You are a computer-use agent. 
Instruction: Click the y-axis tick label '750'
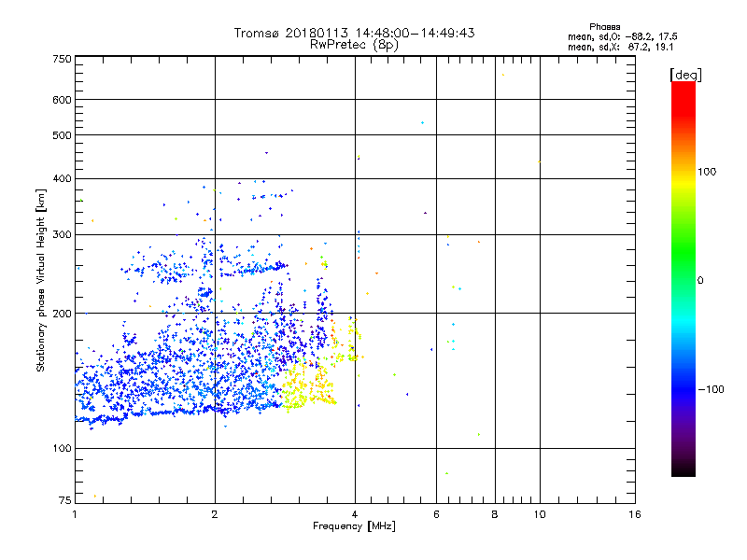tap(62, 59)
